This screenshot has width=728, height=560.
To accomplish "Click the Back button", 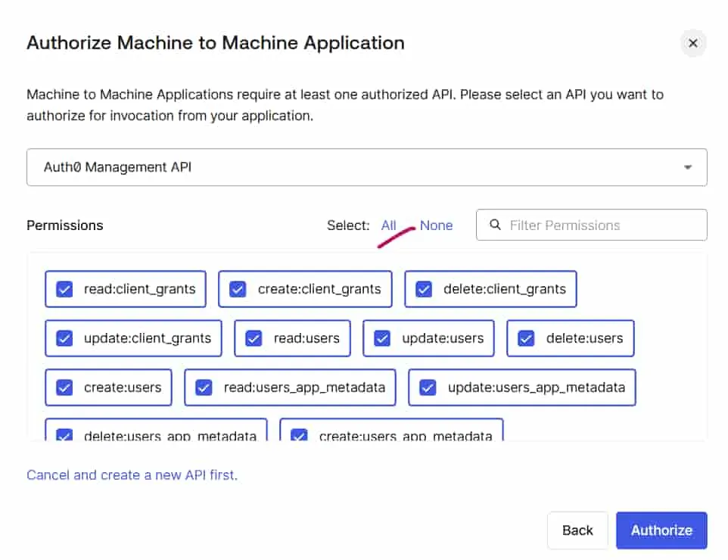I will tap(577, 530).
